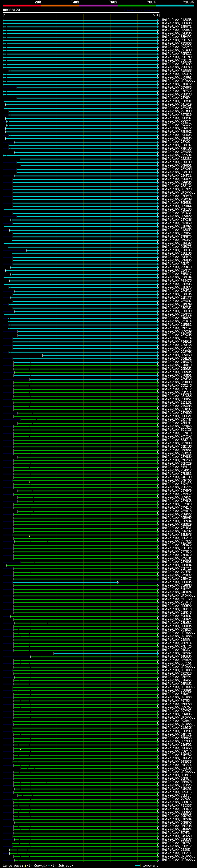This screenshot has width=197, height=868.
Task: Select hit UniRef100_A9SXY4
Action: tap(177, 122)
